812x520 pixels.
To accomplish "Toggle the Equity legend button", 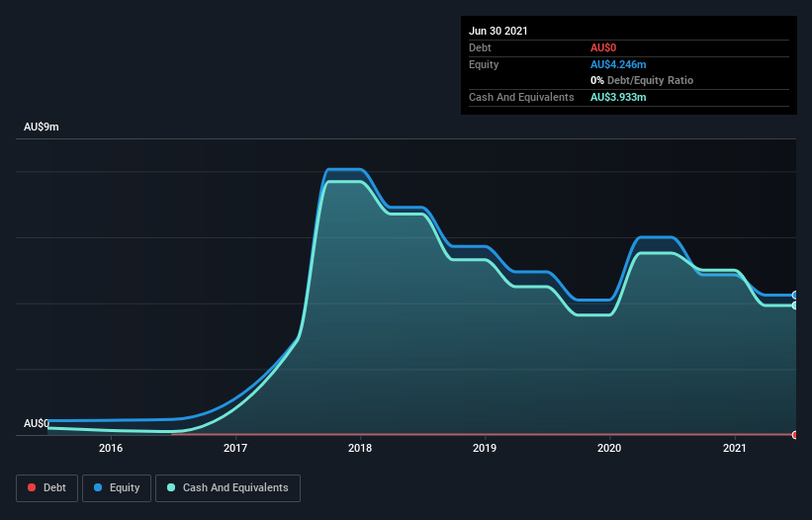I will pos(117,488).
